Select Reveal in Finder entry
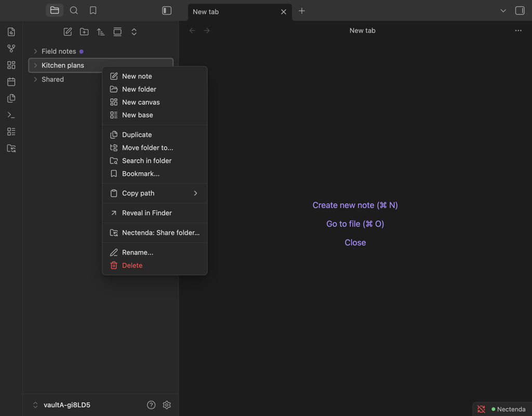 [155, 213]
